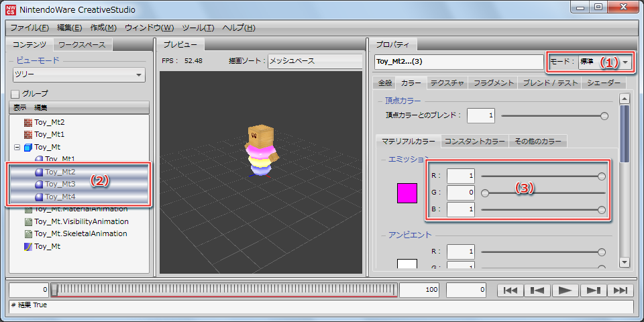
Task: Click the magenta emission color swatch
Action: 407,193
